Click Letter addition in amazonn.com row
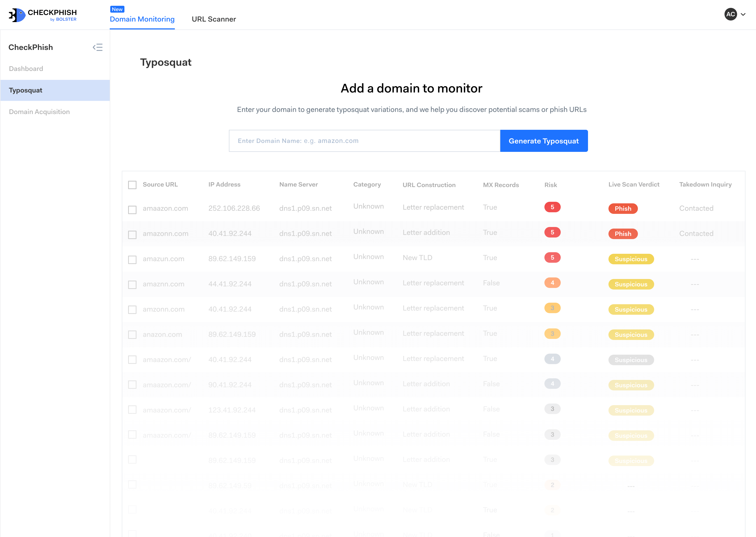Image resolution: width=756 pixels, height=537 pixels. click(426, 233)
